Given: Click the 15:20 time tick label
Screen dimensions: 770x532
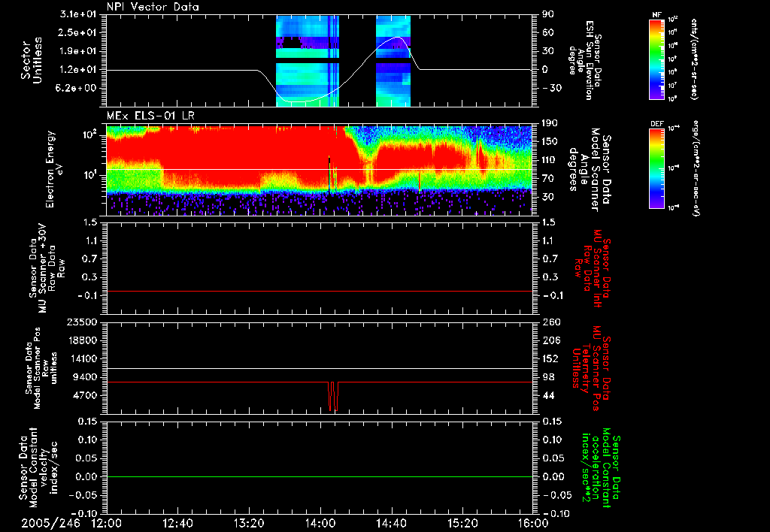Looking at the screenshot, I should coord(462,523).
